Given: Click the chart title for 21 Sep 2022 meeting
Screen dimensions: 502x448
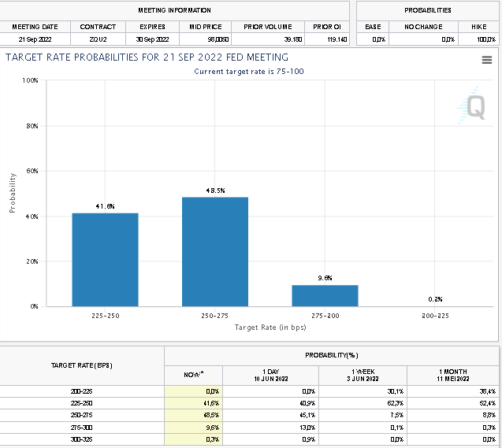Looking at the screenshot, I should pyautogui.click(x=147, y=57).
